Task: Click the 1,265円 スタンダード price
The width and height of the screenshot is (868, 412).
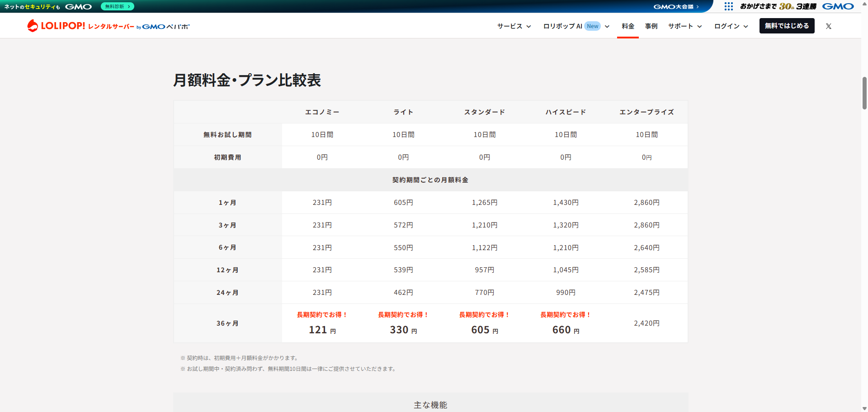Action: (x=485, y=203)
